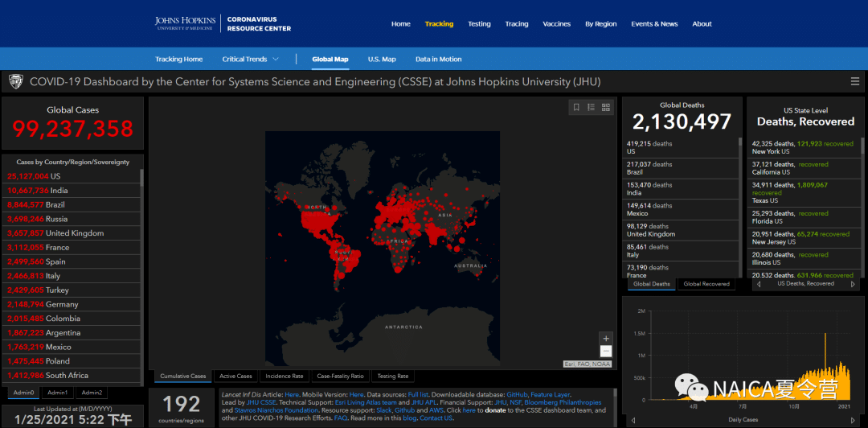This screenshot has width=868, height=428.
Task: Select India in the cases by country list
Action: click(58, 191)
